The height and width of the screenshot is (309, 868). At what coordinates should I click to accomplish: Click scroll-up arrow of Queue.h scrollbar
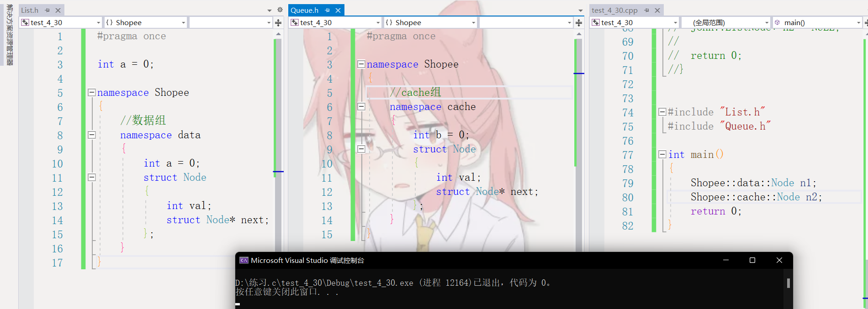579,34
